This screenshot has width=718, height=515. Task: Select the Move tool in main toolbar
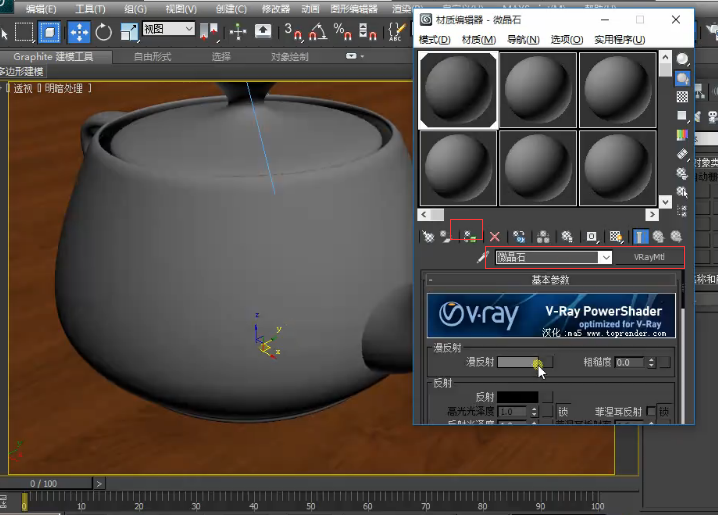pyautogui.click(x=79, y=32)
